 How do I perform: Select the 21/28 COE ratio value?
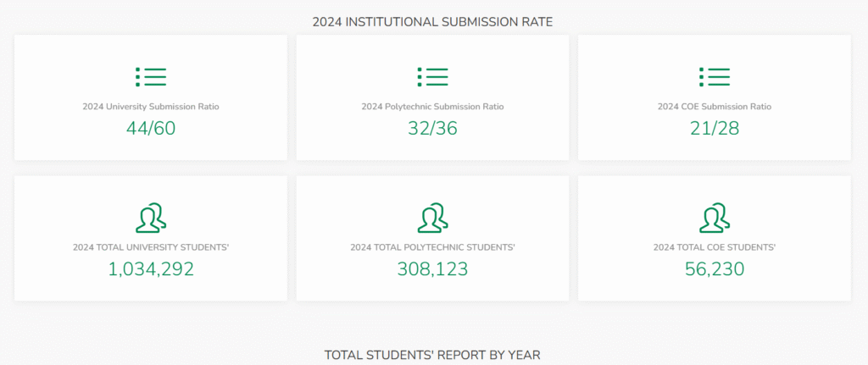click(x=715, y=129)
